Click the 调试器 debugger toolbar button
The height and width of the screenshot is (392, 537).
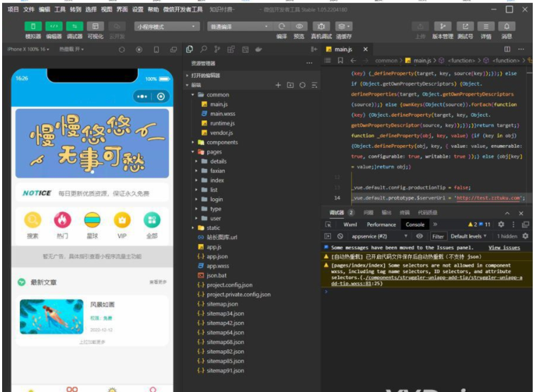pyautogui.click(x=74, y=26)
